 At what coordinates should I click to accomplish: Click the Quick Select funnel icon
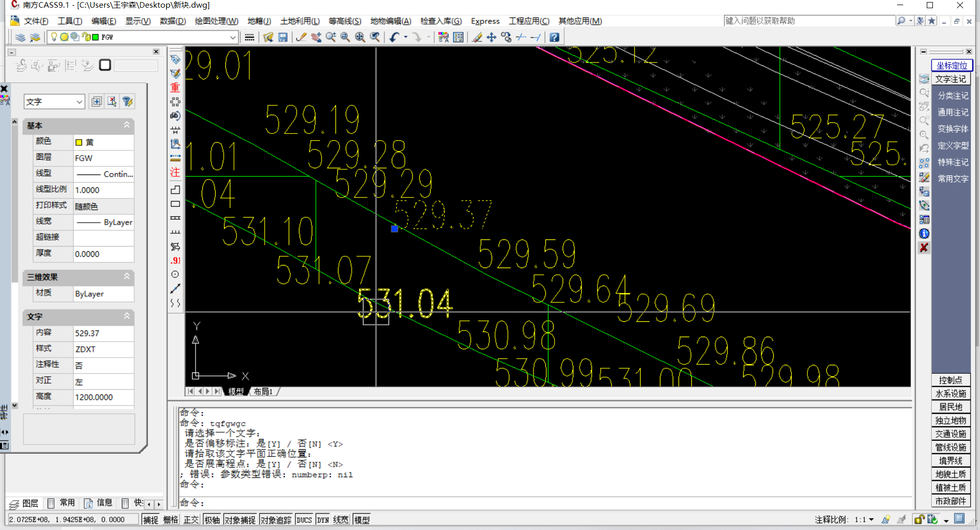point(127,101)
